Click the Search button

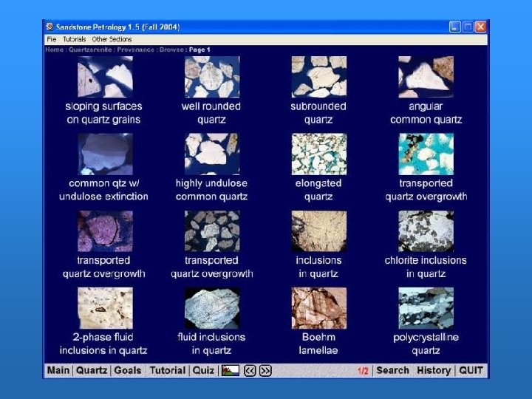pyautogui.click(x=392, y=370)
